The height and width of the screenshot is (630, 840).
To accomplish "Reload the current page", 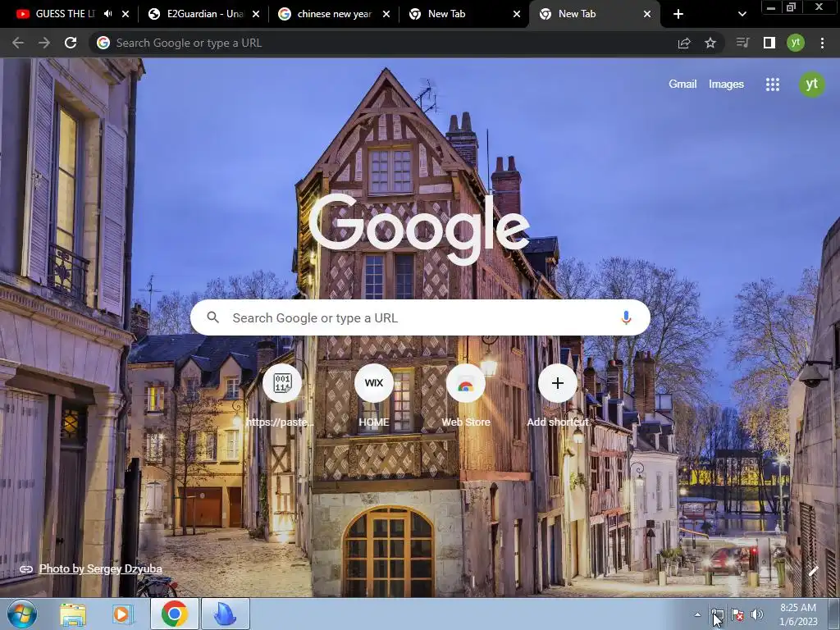I will click(71, 43).
